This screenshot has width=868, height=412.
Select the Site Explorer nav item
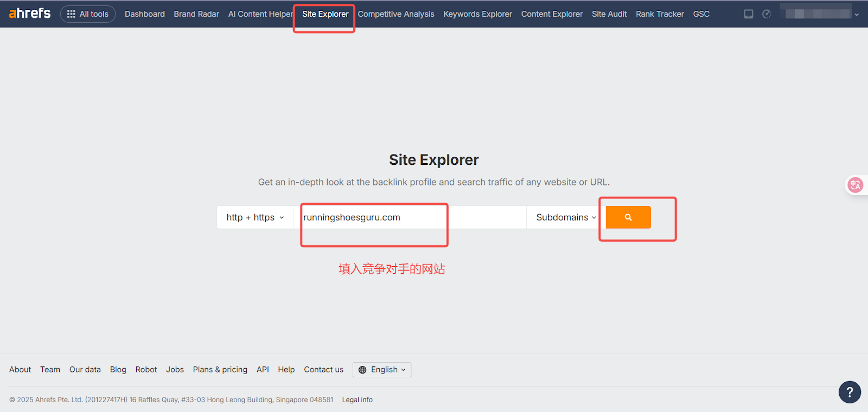pyautogui.click(x=325, y=14)
